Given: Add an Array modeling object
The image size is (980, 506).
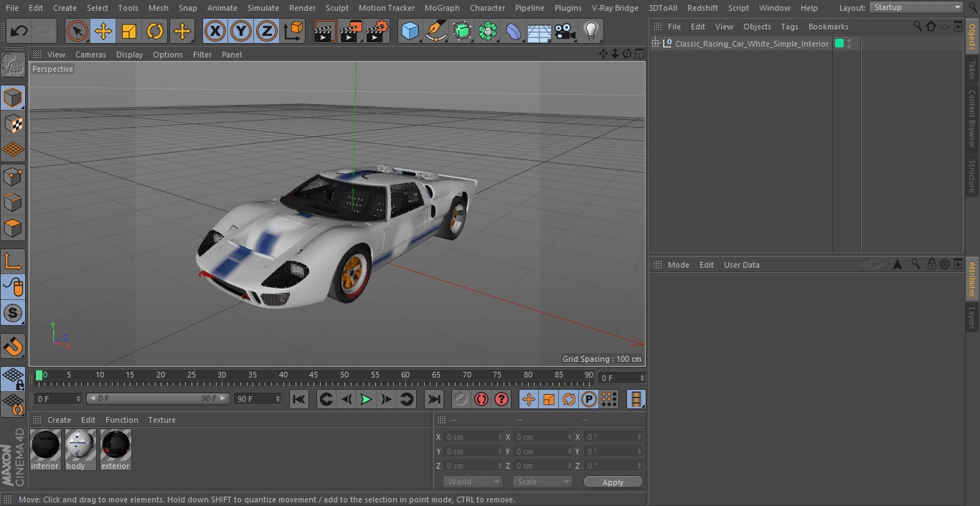Looking at the screenshot, I should click(x=488, y=31).
